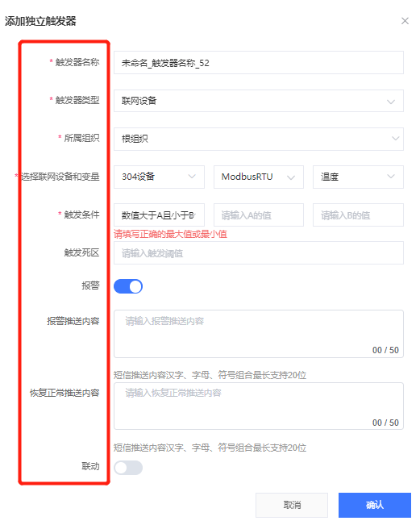Image resolution: width=420 pixels, height=525 pixels.
Task: Open the 温度 variable selector
Action: click(358, 177)
